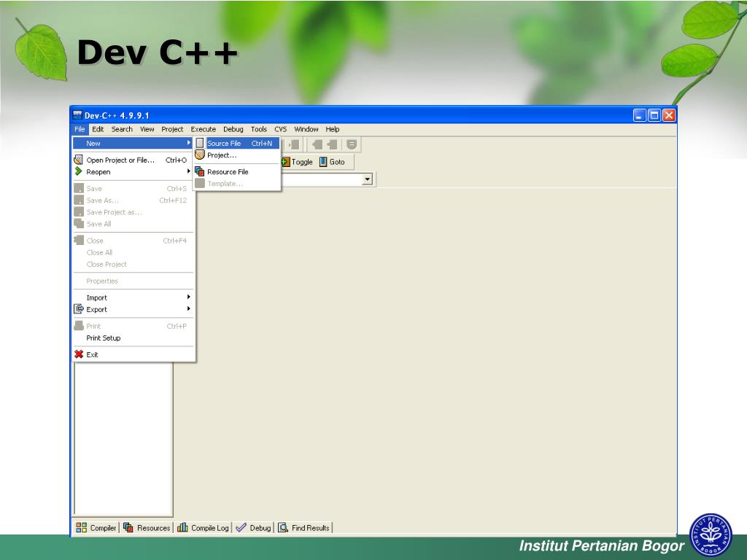747x560 pixels.
Task: Switch to the Compile Log bottom tab
Action: (x=204, y=528)
